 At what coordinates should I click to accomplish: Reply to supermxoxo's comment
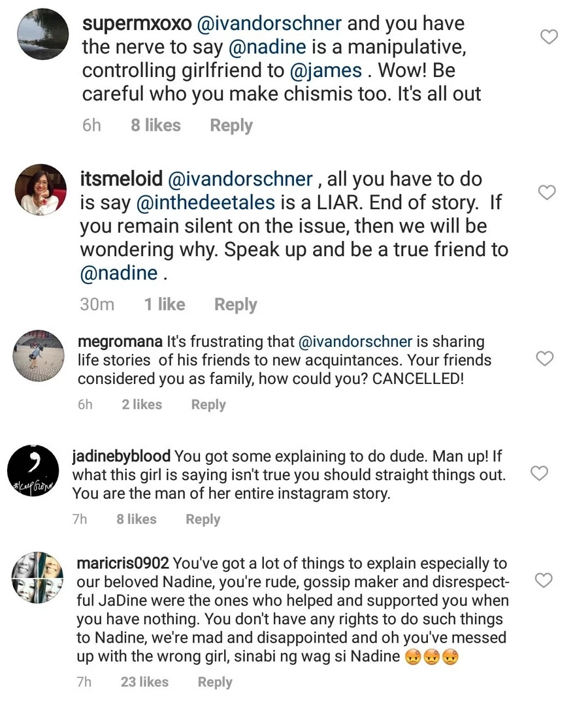231,125
